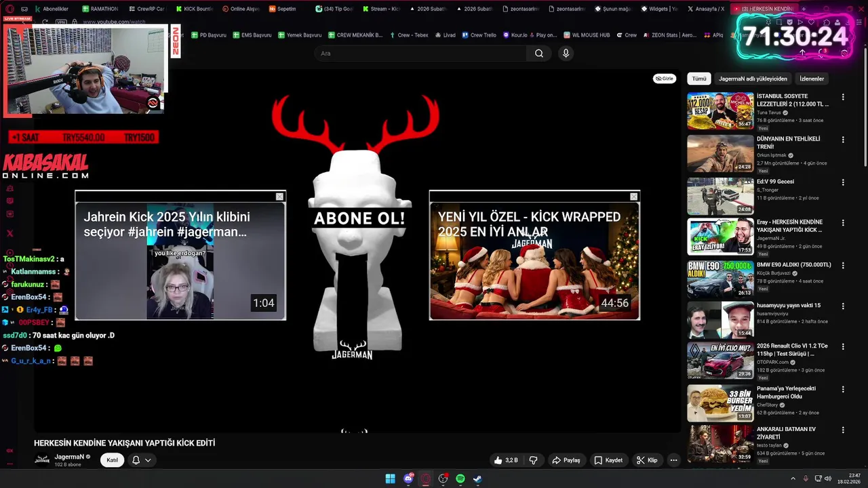This screenshot has height=488, width=868.
Task: Open the WL MOUSE HUB bookmark
Action: pos(586,35)
